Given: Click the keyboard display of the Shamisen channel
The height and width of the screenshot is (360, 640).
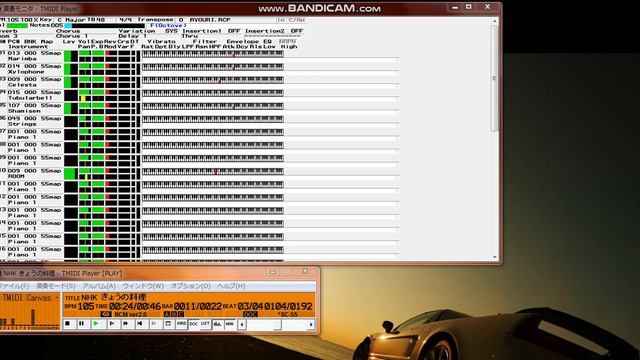Looking at the screenshot, I should (x=213, y=106).
